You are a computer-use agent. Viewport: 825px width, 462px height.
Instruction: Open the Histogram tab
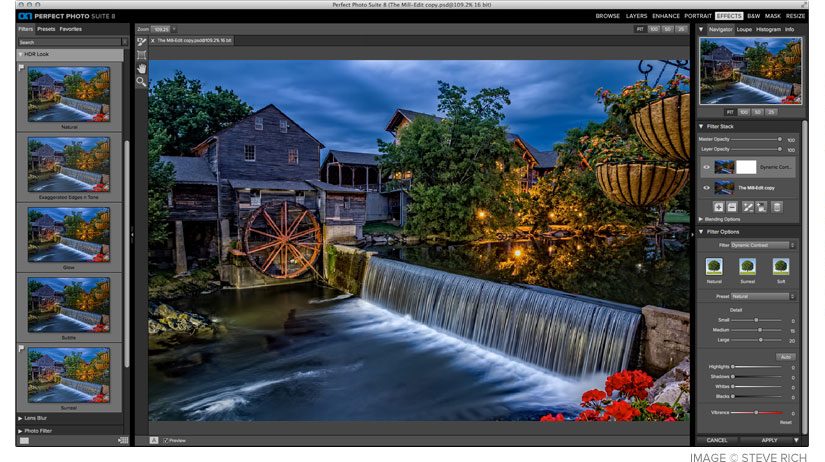[769, 29]
